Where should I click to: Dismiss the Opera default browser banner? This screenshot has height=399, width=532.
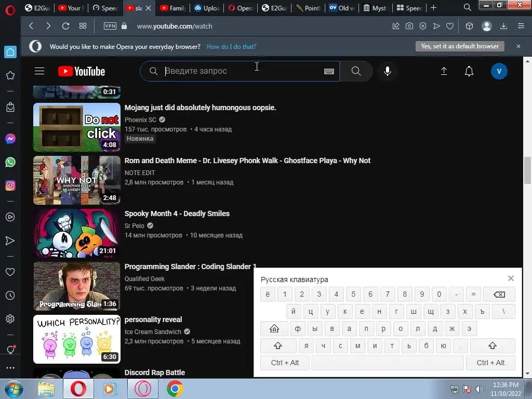click(x=518, y=46)
